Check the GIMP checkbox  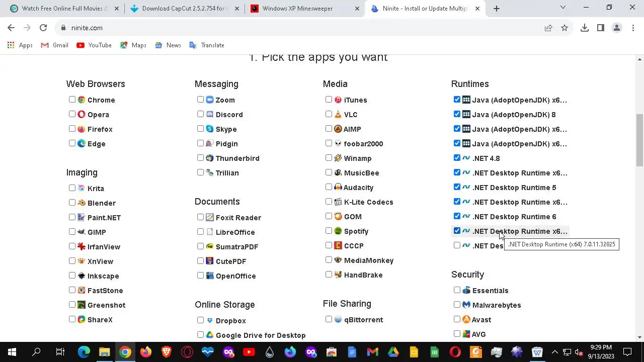click(72, 232)
